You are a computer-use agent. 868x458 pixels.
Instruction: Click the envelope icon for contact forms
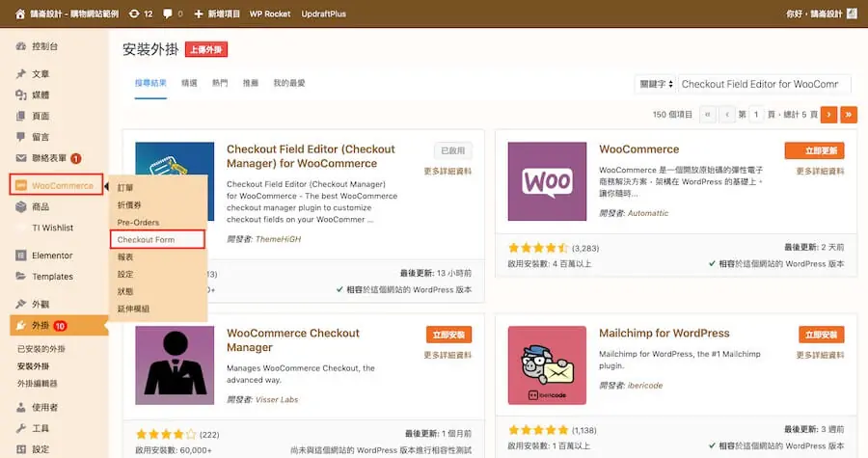pyautogui.click(x=21, y=158)
